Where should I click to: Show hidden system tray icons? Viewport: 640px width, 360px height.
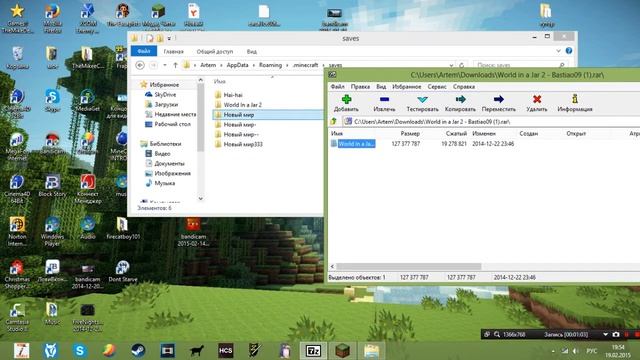[553, 351]
